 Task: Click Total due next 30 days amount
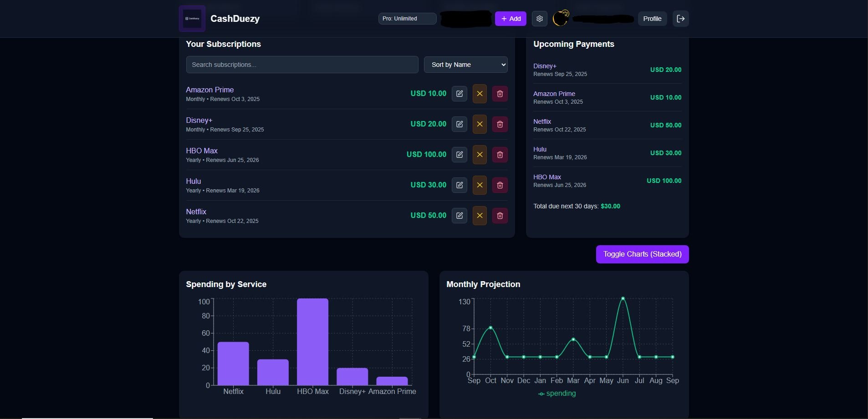point(610,206)
